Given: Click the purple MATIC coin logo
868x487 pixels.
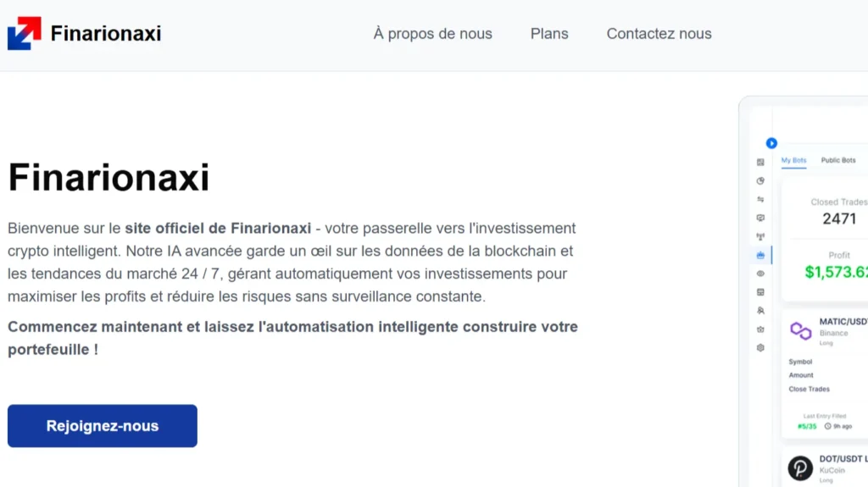Looking at the screenshot, I should [x=801, y=330].
